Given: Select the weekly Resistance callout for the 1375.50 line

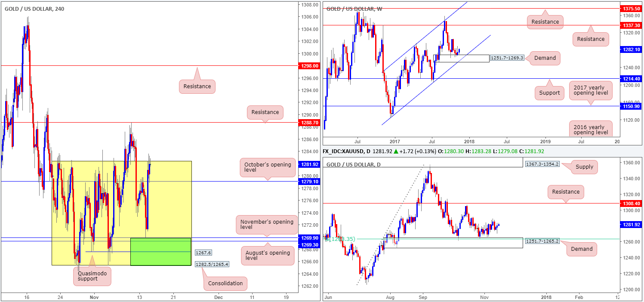Looking at the screenshot, I should (x=545, y=22).
